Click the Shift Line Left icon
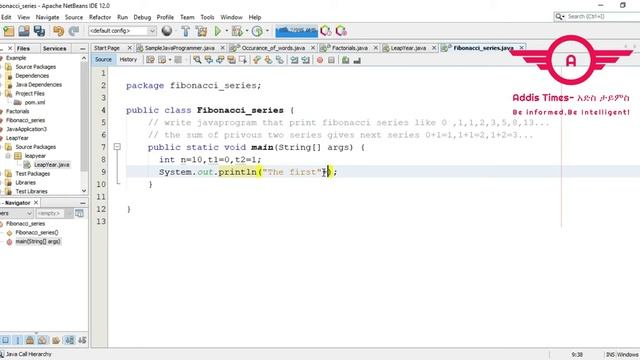640x360 pixels. point(294,60)
